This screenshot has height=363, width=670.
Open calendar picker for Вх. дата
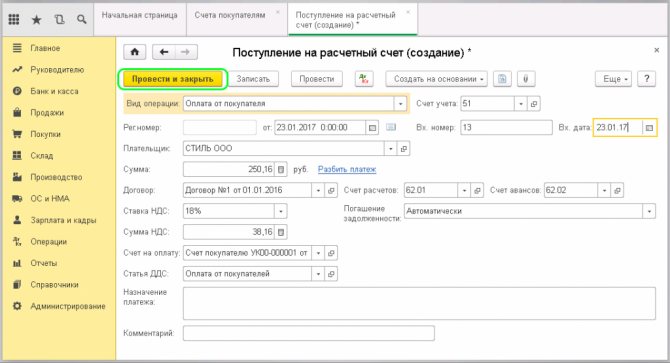(x=649, y=128)
